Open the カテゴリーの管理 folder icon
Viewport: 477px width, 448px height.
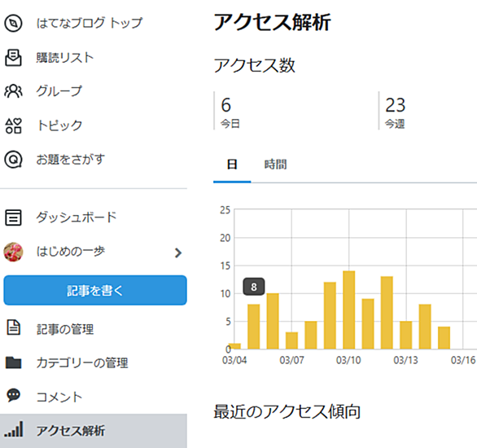13,362
